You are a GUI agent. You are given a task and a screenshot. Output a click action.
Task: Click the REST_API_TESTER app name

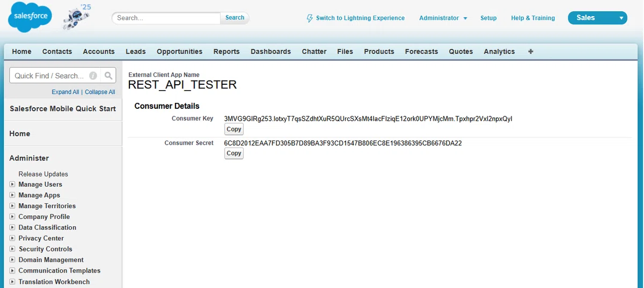(182, 85)
